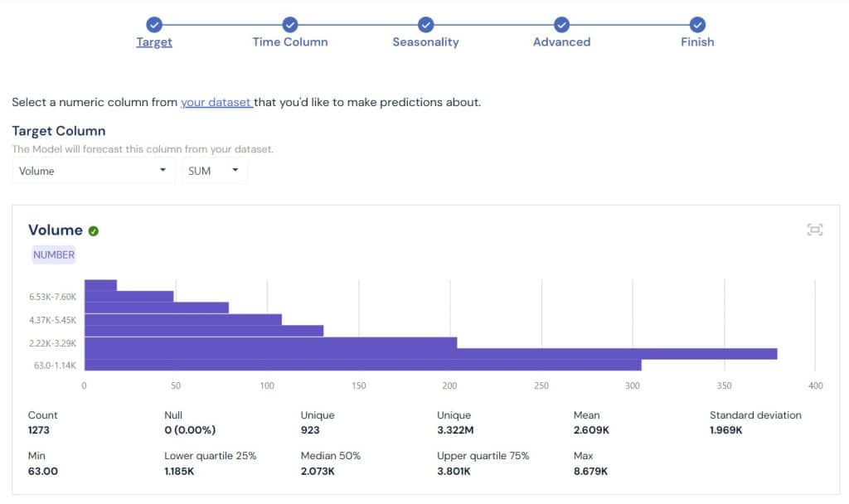Screen dimensions: 849x504
Task: Click the Time Column completed check icon
Action: [x=290, y=24]
